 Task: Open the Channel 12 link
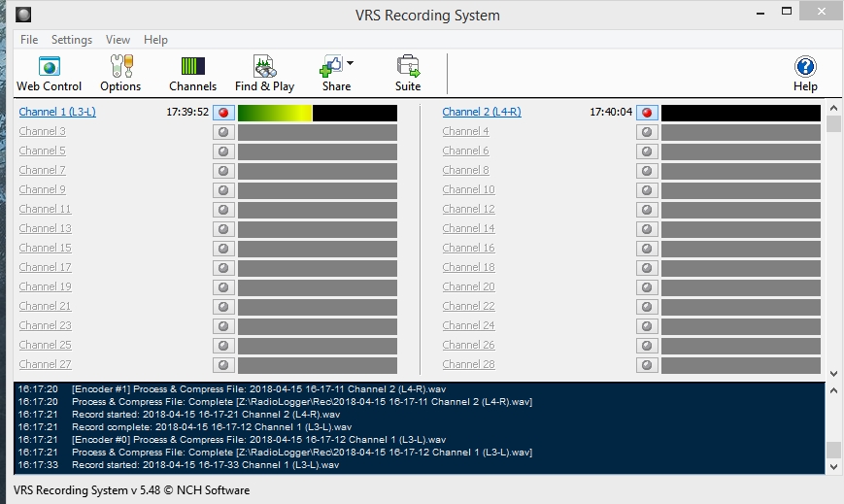468,209
